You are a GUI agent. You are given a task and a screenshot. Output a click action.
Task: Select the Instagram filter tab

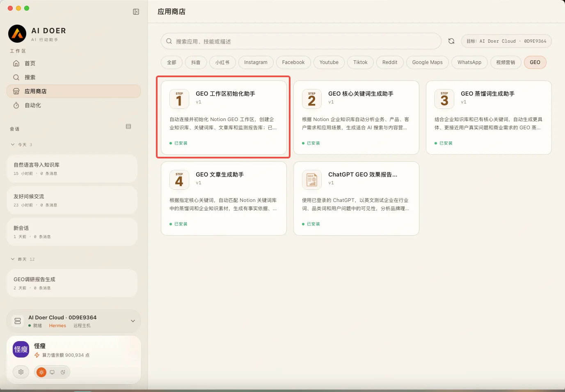256,62
